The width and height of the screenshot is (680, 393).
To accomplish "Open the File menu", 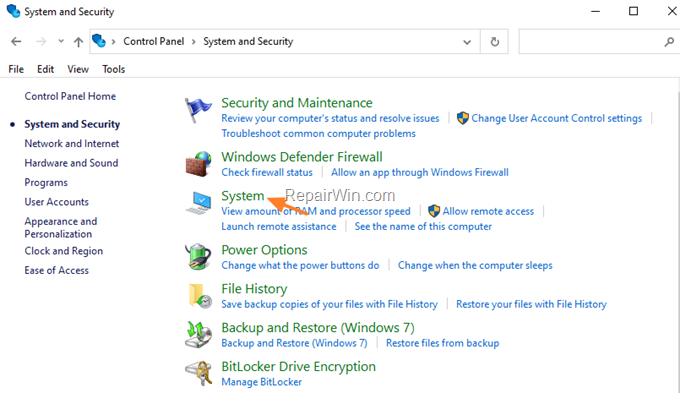I will [16, 69].
